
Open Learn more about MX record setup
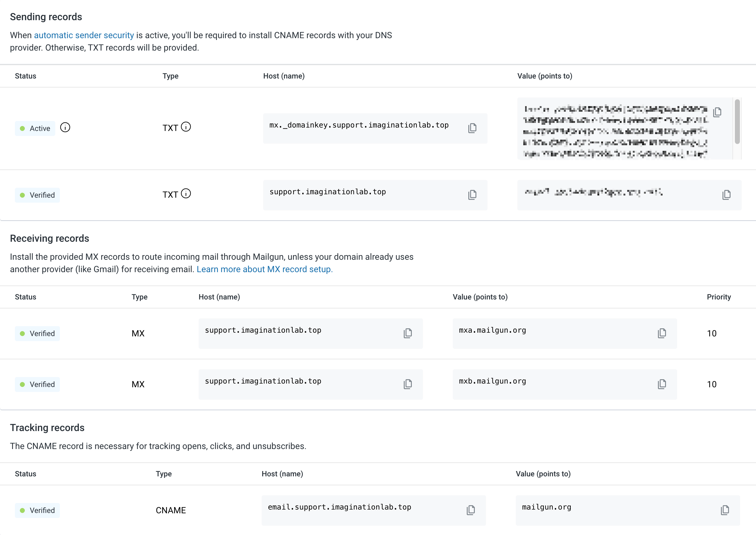click(x=264, y=269)
